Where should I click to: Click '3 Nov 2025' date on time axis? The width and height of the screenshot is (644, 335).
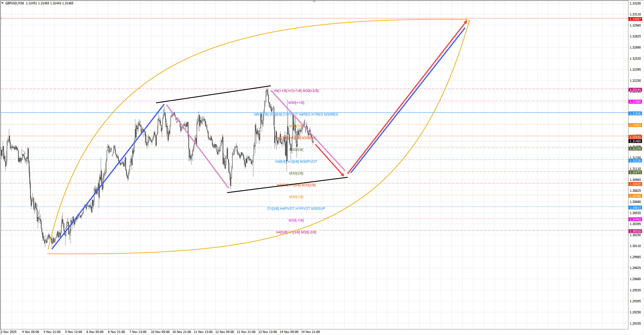[9, 332]
